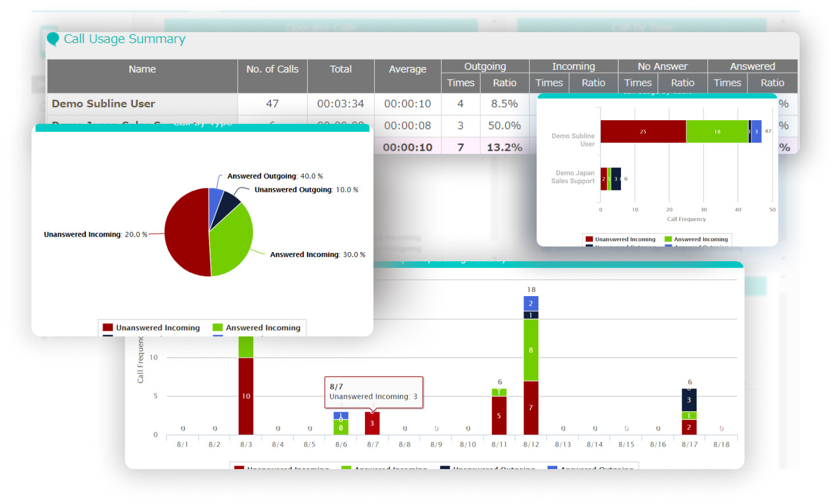Click the Average column header
Screen dimensions: 834x504
coord(407,69)
